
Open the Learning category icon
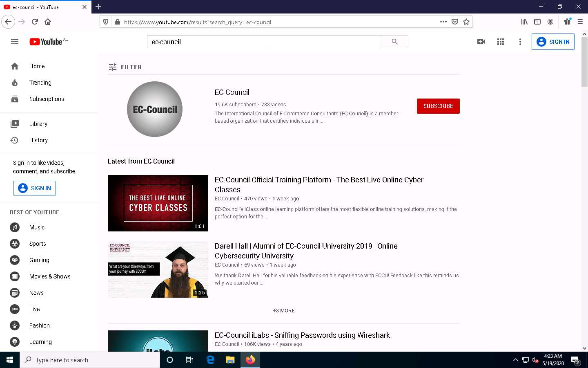[x=15, y=342]
